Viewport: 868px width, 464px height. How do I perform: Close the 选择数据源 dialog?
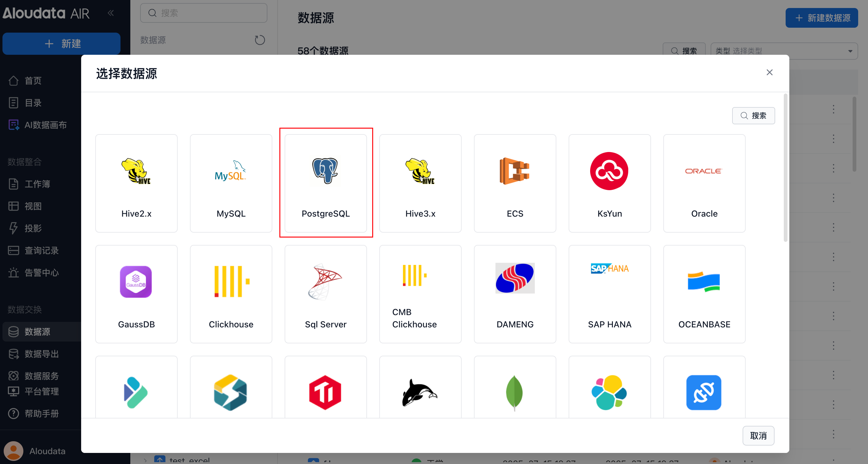[769, 73]
